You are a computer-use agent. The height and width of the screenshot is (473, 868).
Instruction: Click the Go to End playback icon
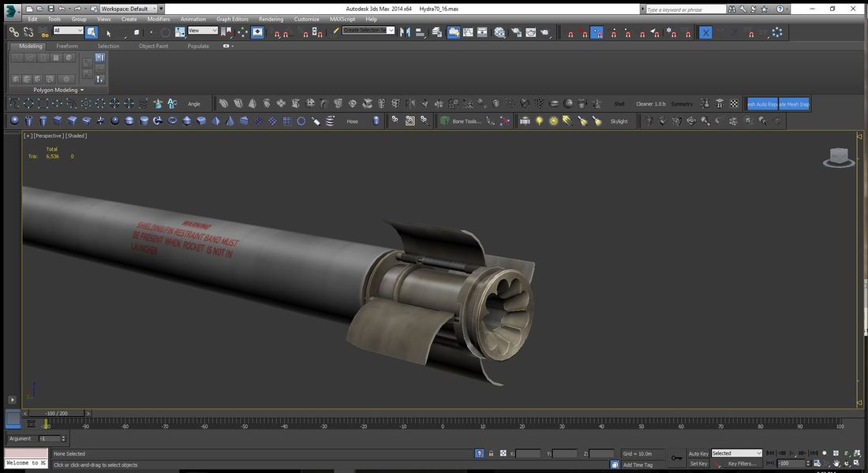point(814,453)
